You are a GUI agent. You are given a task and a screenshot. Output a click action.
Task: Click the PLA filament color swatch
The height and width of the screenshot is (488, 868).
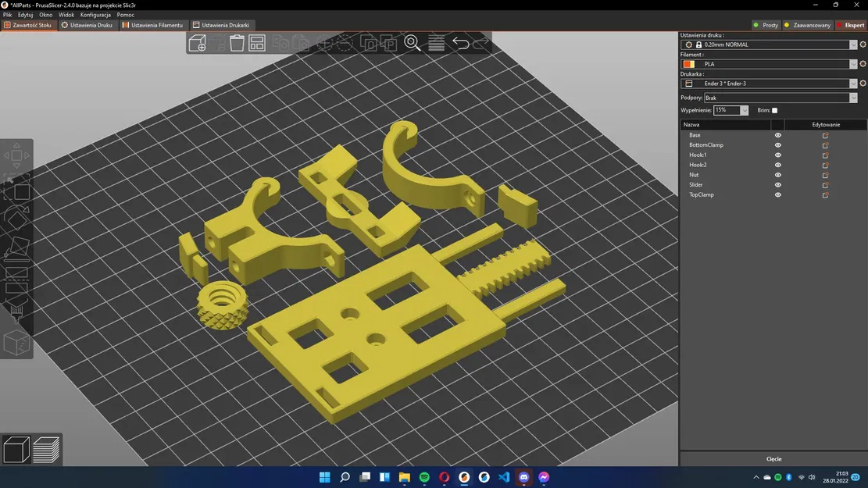[x=688, y=63]
